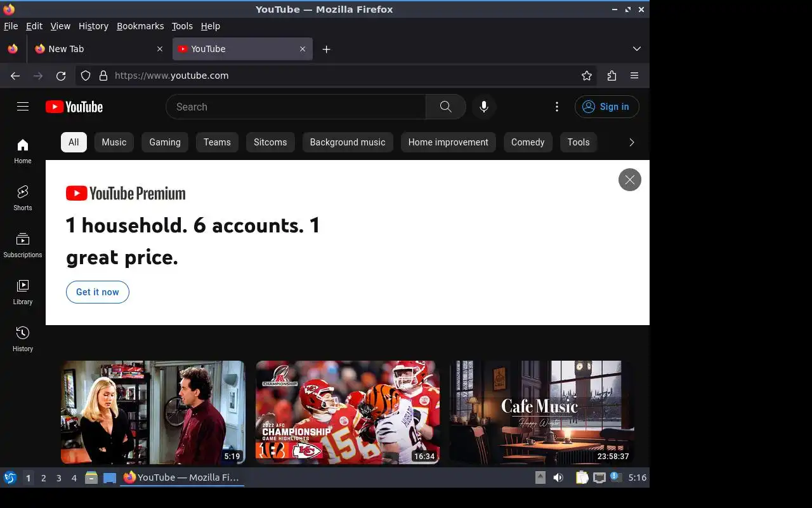
Task: Open History in sidebar
Action: coord(23,339)
